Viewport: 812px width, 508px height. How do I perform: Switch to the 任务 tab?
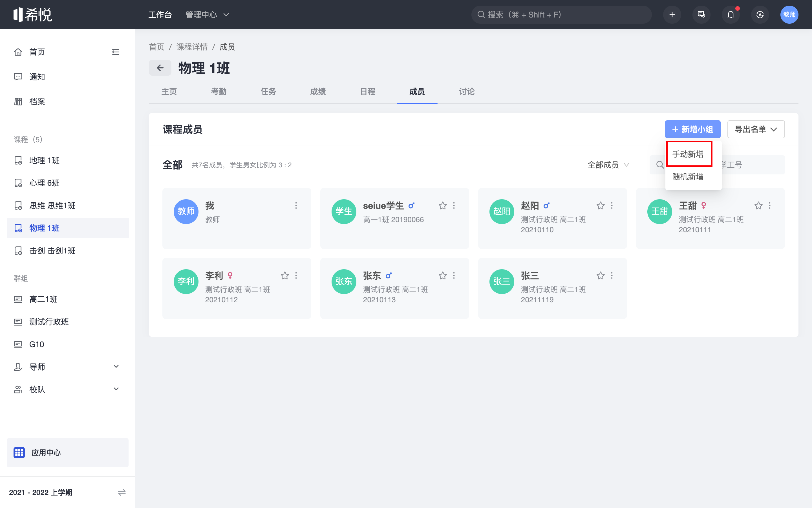pyautogui.click(x=268, y=91)
